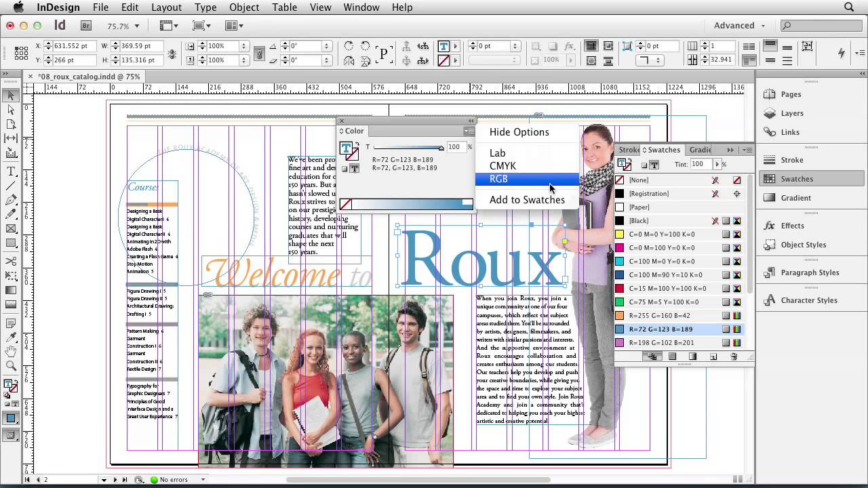868x488 pixels.
Task: Open the Object menu
Action: click(x=243, y=7)
